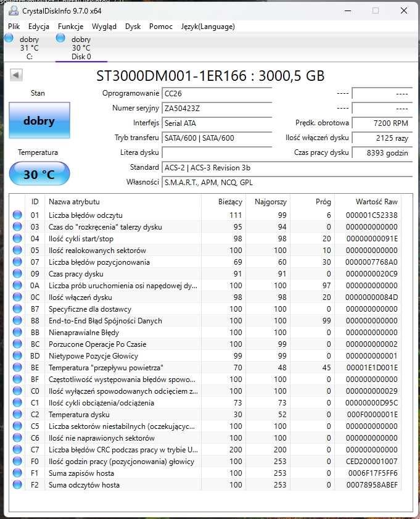Click the Standard field ACS-2
The image size is (420, 519).
click(287, 167)
